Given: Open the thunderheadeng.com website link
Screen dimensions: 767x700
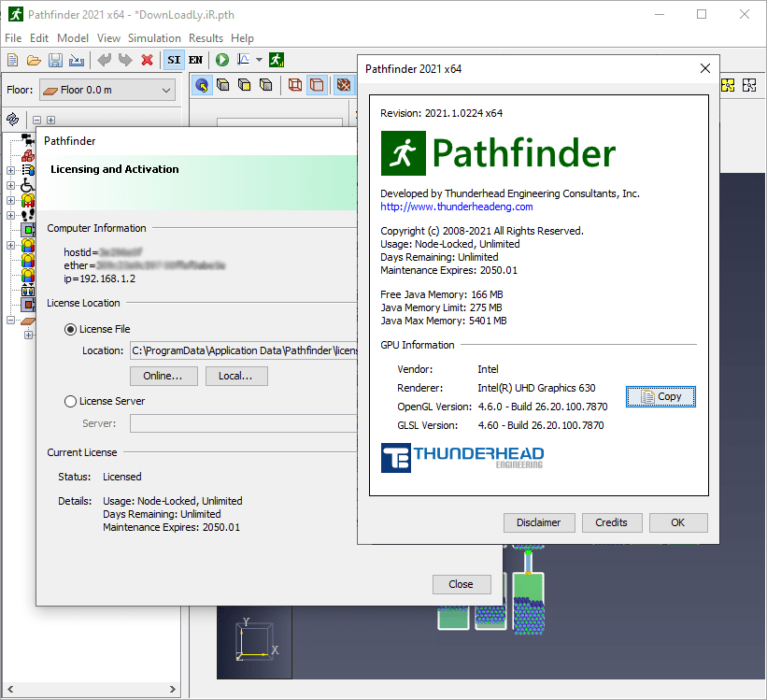Looking at the screenshot, I should [x=457, y=207].
